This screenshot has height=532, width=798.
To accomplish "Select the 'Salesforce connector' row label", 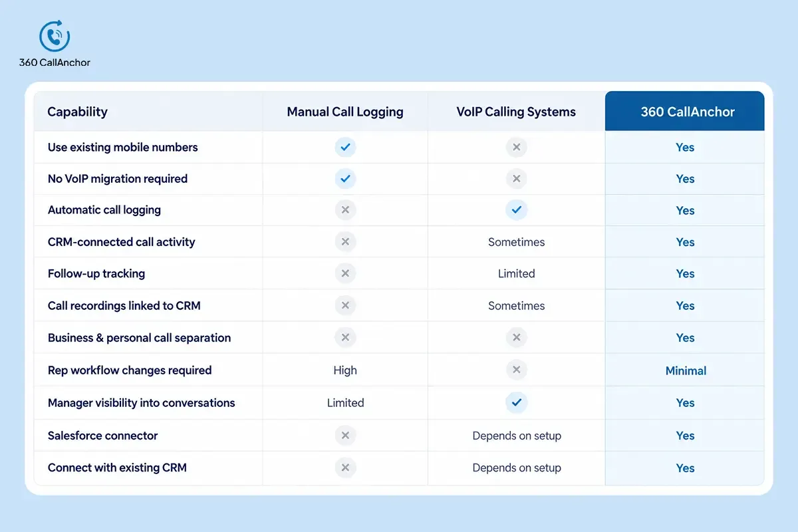I will click(x=103, y=436).
